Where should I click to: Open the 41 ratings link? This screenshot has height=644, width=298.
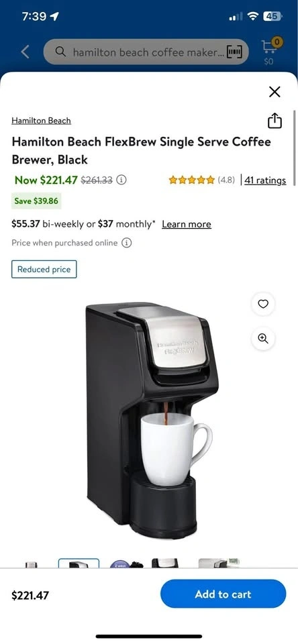point(265,180)
